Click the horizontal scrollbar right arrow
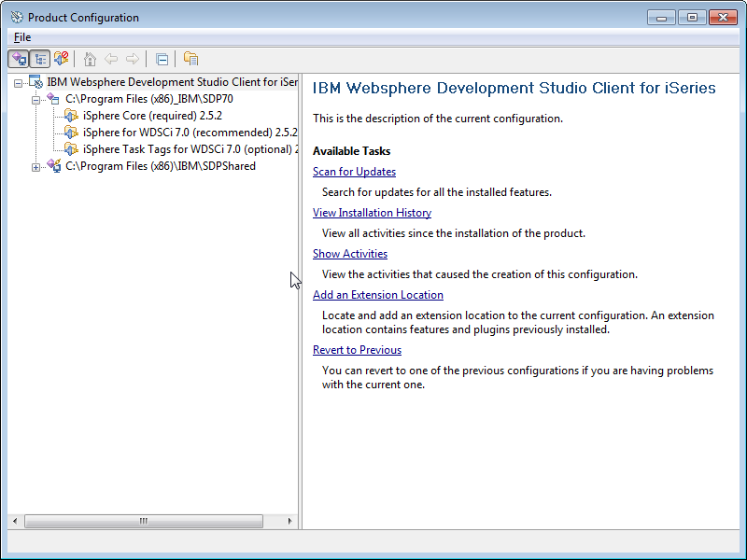The image size is (747, 560). (289, 521)
